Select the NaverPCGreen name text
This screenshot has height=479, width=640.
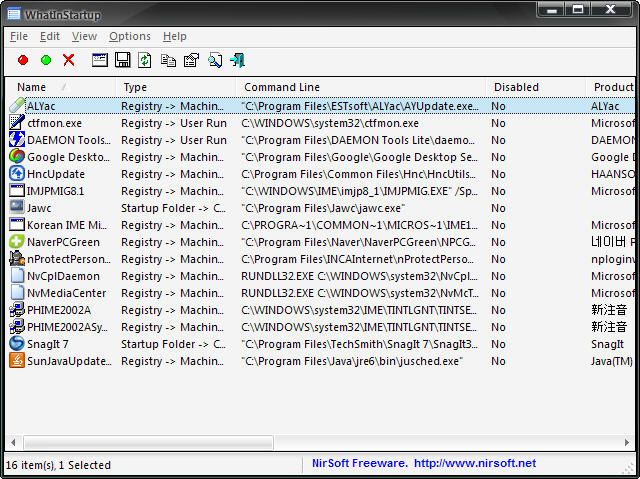(x=63, y=242)
